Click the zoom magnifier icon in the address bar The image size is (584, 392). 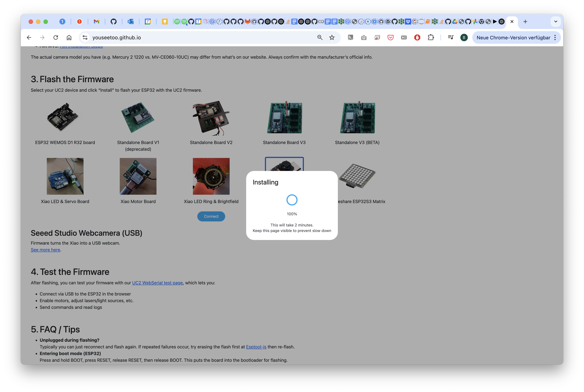click(x=320, y=37)
